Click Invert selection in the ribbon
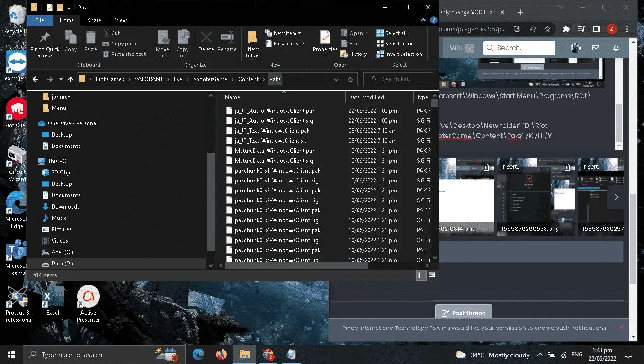The height and width of the screenshot is (364, 644). (x=399, y=54)
